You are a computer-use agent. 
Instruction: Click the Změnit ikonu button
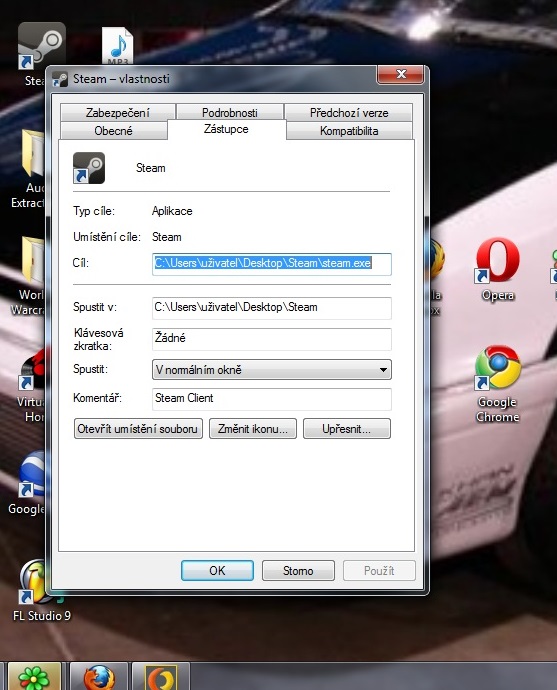253,429
